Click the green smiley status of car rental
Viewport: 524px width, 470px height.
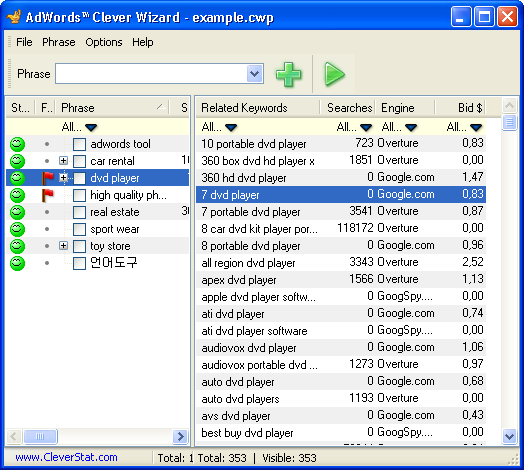point(17,161)
